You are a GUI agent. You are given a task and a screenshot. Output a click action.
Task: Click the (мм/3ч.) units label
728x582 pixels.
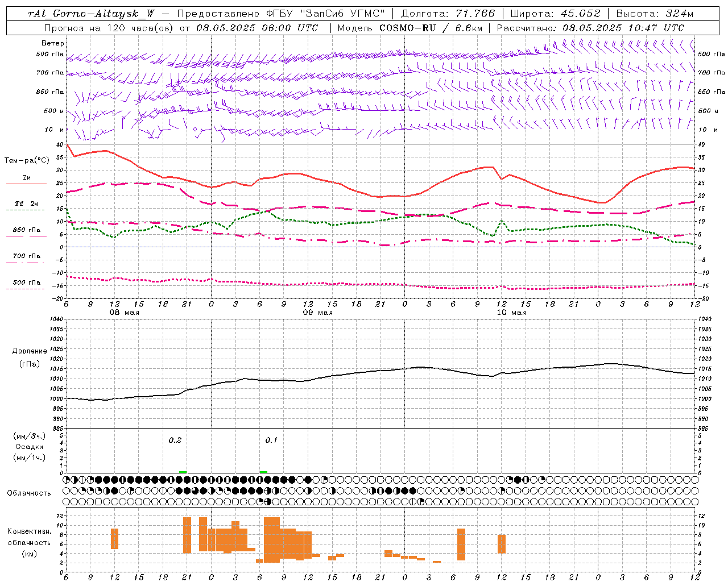[29, 436]
